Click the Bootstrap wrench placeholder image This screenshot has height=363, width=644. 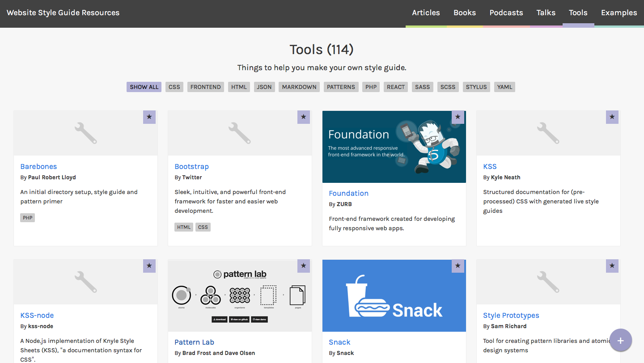point(240,133)
